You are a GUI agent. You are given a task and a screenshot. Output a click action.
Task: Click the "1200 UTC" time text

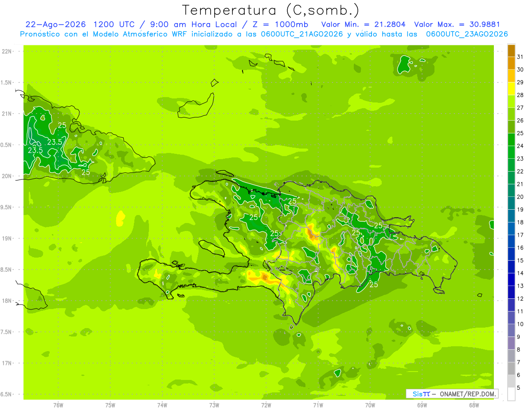(114, 24)
